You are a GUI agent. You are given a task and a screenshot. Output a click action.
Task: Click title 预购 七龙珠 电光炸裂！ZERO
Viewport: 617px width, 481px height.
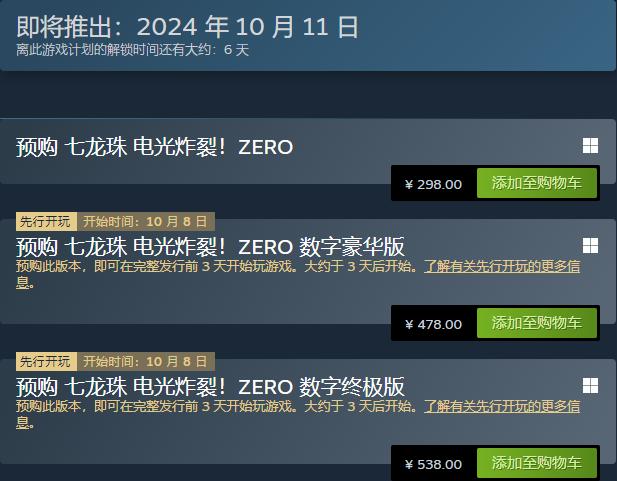coord(154,147)
